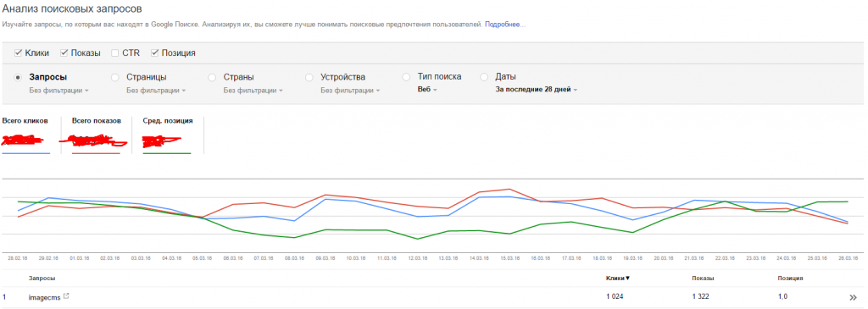
Task: Select the Устройства radio button
Action: [309, 77]
